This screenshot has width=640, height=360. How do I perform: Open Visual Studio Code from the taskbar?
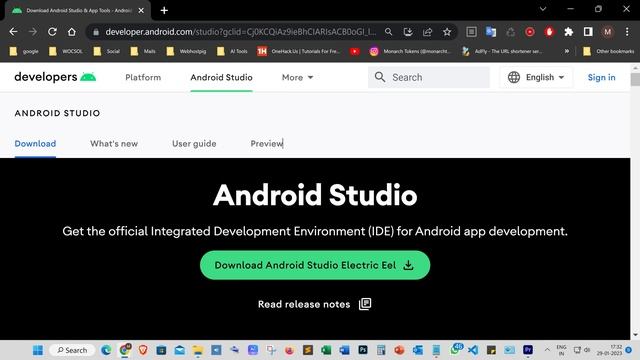(473, 350)
